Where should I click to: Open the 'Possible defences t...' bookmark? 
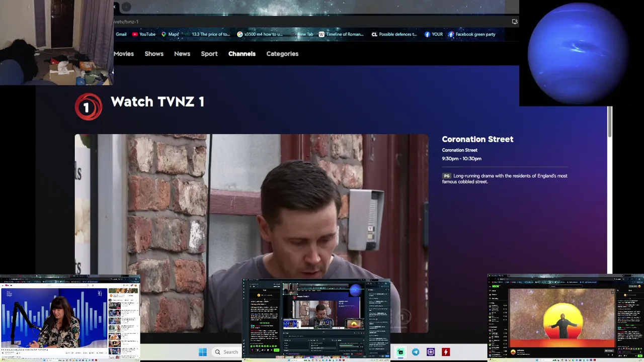tap(394, 34)
